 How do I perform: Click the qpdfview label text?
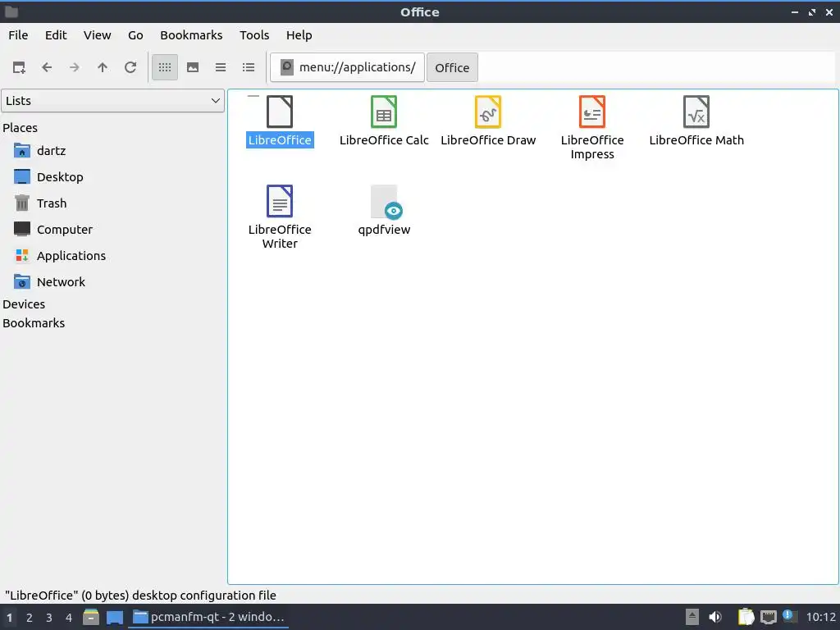[x=384, y=230]
